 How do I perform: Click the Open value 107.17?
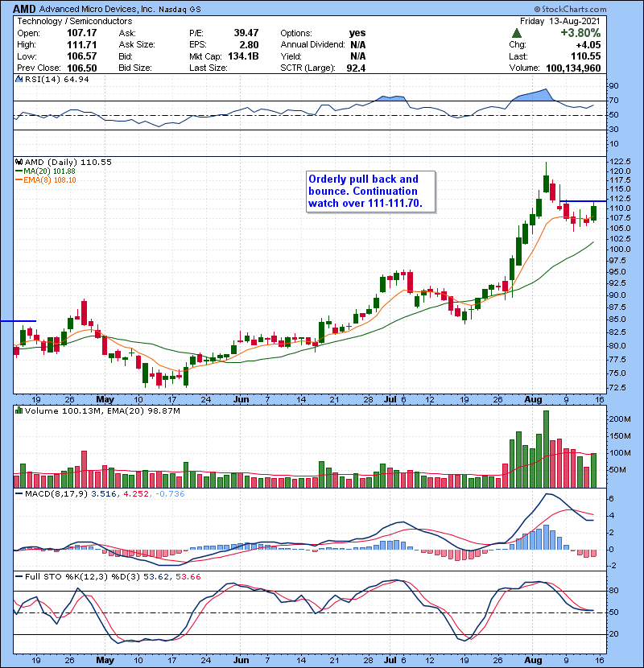82,33
